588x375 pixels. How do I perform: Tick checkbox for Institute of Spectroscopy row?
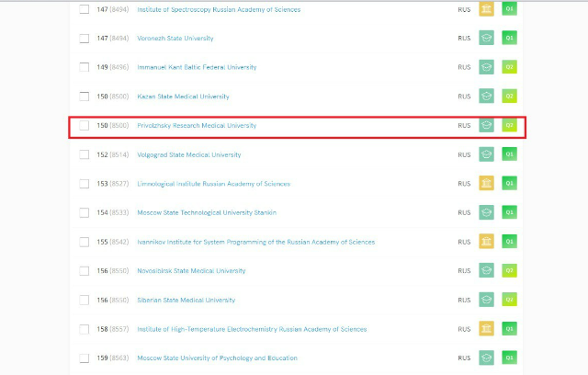coord(85,9)
